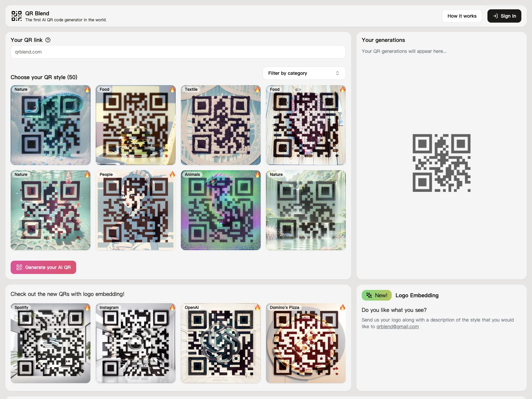The width and height of the screenshot is (532, 399).
Task: Click the 'Your generations' heading
Action: point(383,40)
